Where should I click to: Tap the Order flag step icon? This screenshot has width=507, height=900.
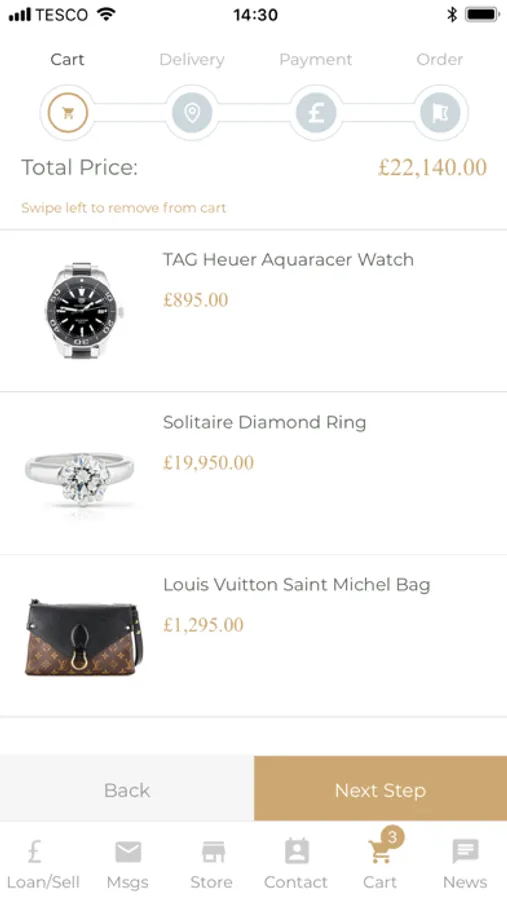(440, 113)
